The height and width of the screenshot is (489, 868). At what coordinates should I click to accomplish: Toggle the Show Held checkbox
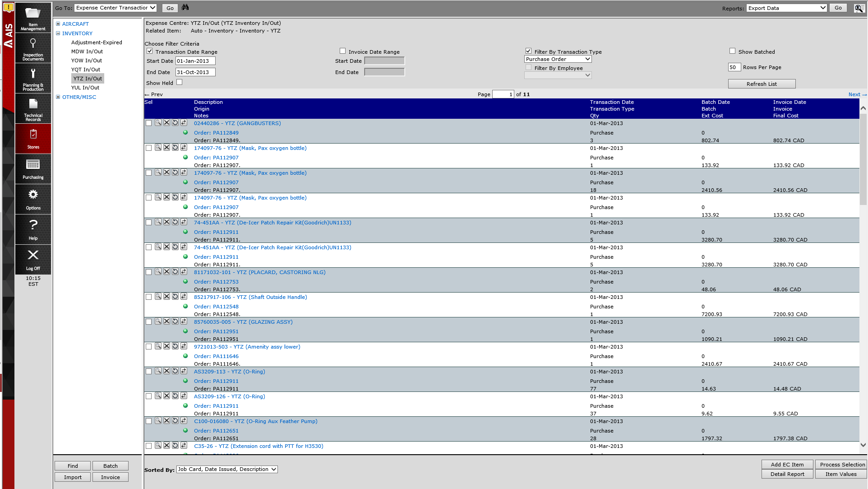tap(180, 82)
